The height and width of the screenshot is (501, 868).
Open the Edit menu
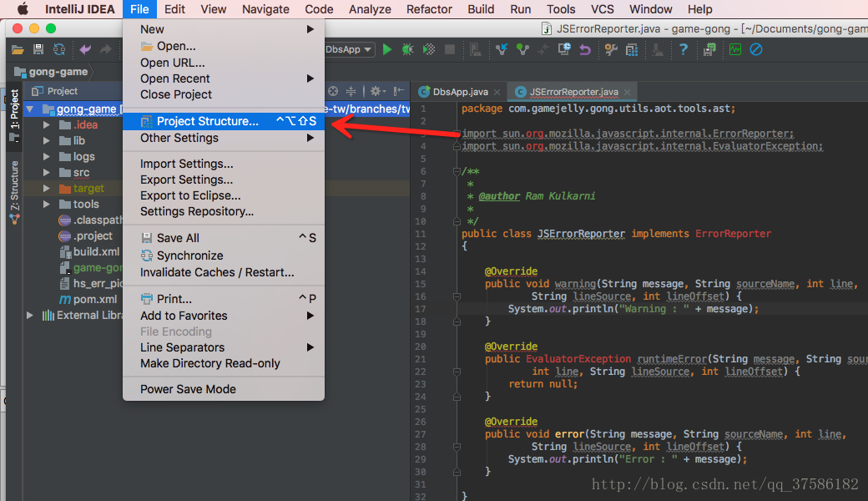click(x=175, y=9)
